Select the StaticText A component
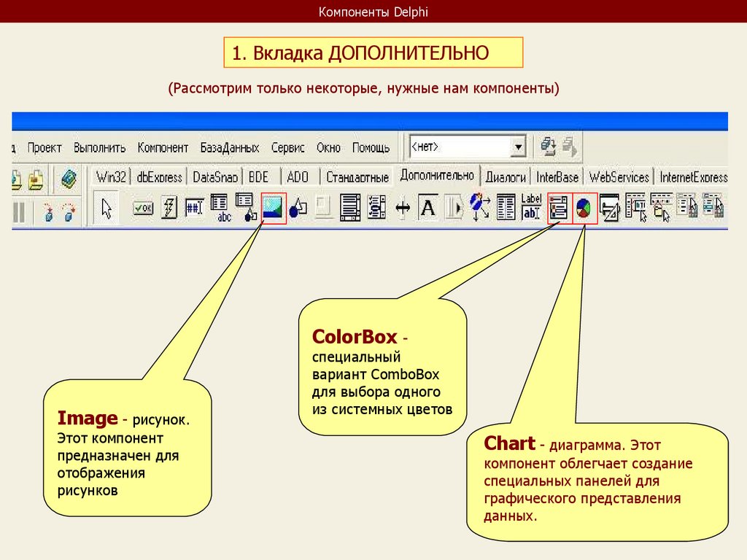The width and height of the screenshot is (747, 560). (427, 208)
